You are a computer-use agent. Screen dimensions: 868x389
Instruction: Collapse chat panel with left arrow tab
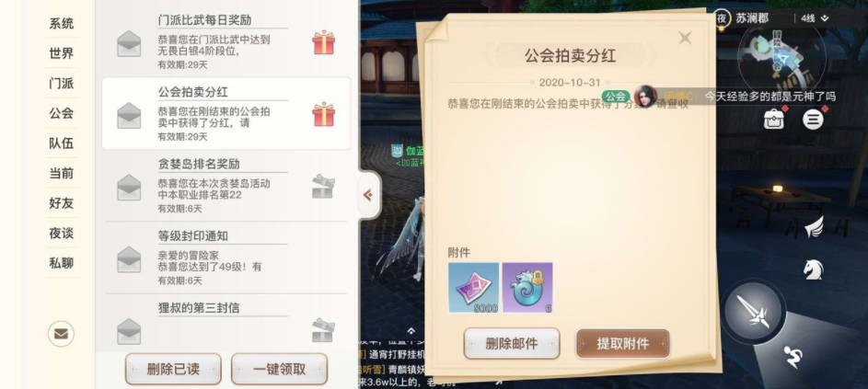(368, 195)
